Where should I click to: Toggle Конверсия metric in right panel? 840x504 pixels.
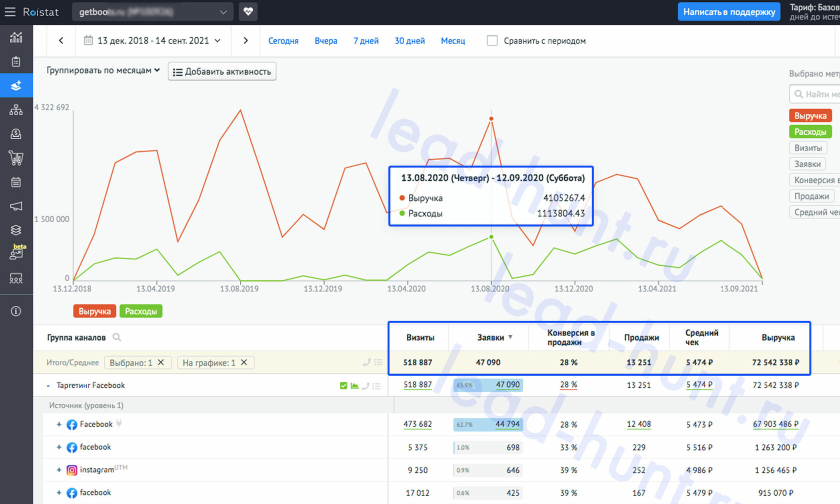[814, 180]
